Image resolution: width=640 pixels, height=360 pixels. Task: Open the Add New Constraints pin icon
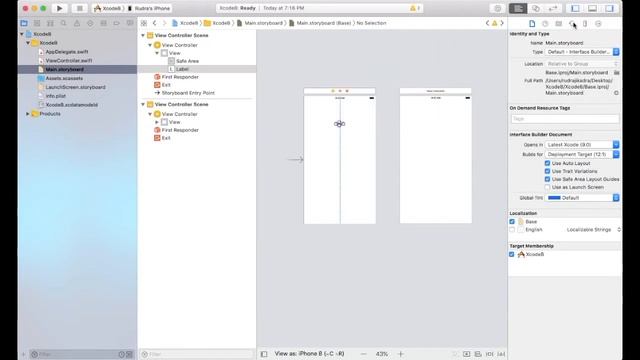pos(489,354)
